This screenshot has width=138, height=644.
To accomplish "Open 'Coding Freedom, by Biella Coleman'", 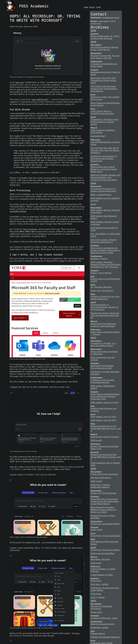I will point(103,570).
